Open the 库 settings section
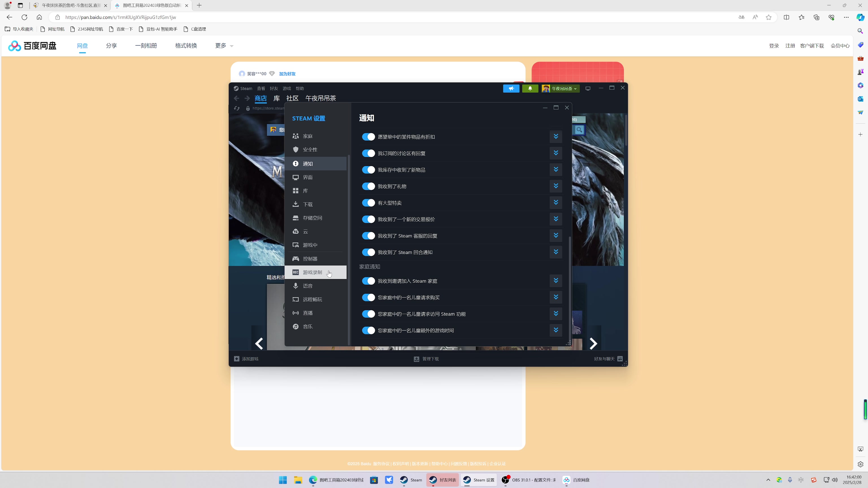 pyautogui.click(x=315, y=191)
